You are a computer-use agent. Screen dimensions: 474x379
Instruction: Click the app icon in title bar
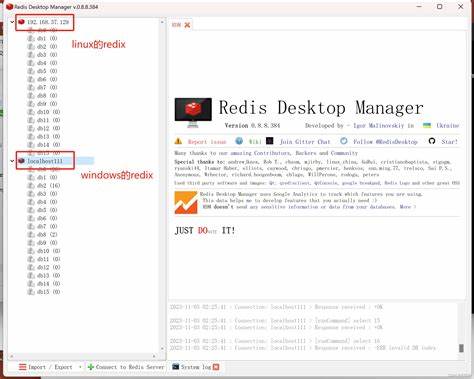point(9,6)
